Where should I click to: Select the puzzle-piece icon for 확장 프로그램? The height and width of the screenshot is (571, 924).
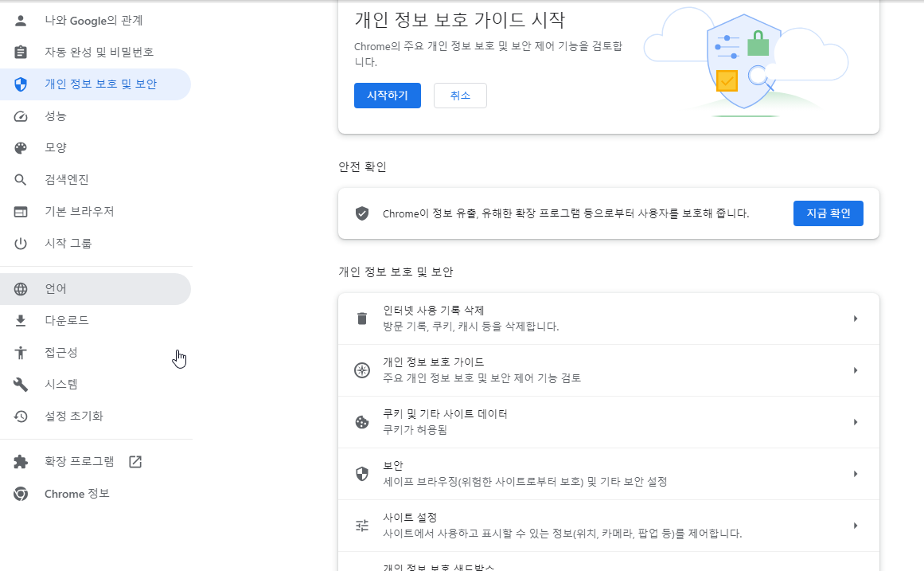point(20,460)
